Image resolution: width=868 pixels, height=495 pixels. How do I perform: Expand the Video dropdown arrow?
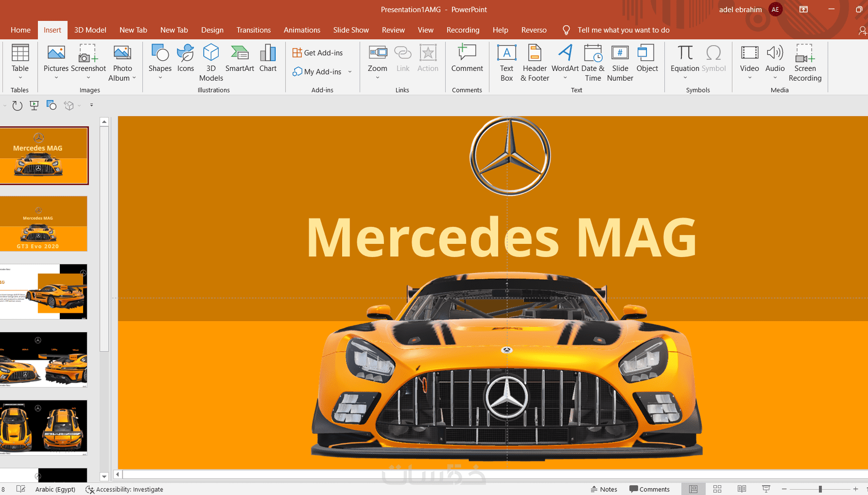click(750, 78)
